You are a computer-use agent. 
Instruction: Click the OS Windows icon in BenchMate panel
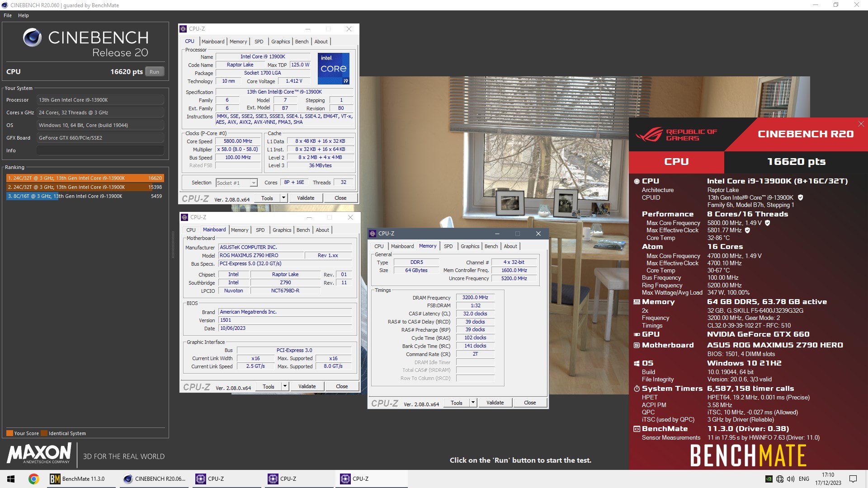[637, 363]
